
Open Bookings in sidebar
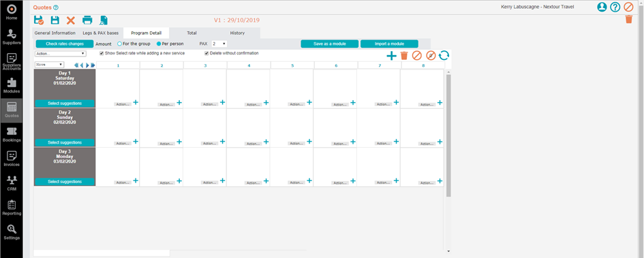(12, 134)
